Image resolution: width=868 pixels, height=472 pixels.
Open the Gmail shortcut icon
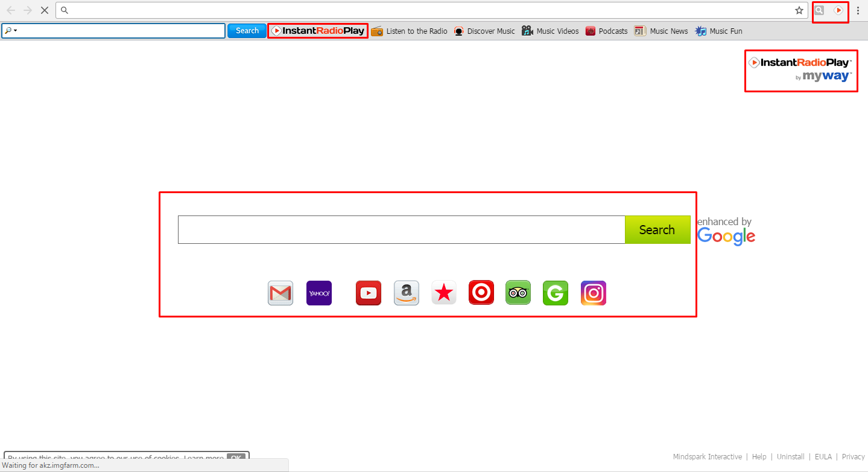tap(280, 293)
